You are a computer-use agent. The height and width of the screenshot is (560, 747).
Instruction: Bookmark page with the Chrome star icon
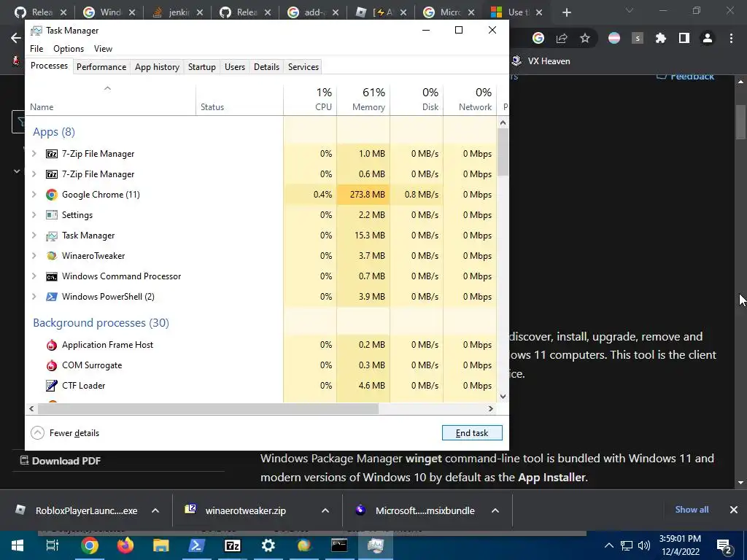click(x=585, y=38)
